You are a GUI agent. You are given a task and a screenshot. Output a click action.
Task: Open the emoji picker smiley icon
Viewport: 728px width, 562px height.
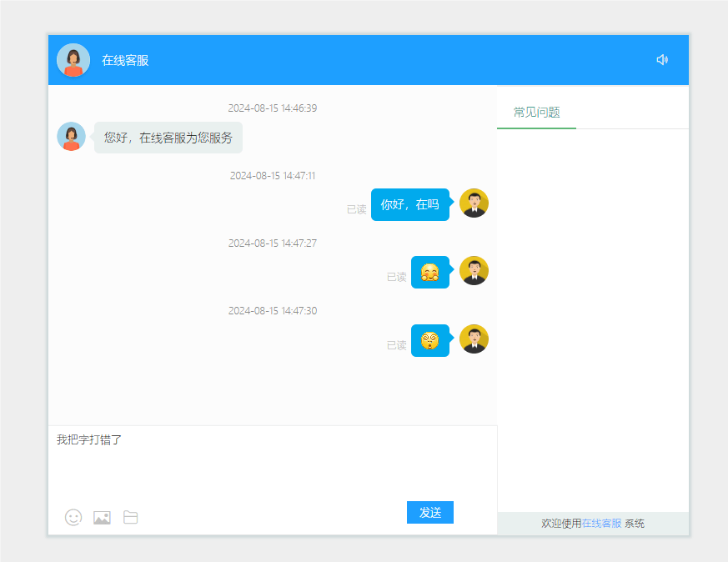(73, 517)
